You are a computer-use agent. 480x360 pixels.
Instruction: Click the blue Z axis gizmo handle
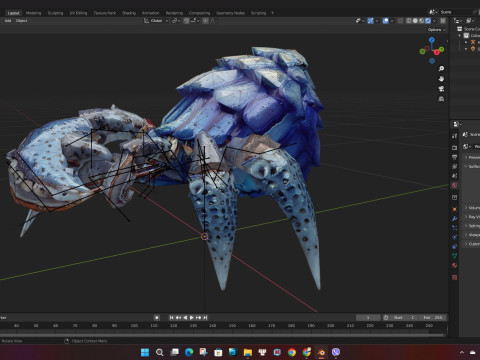coord(432,40)
